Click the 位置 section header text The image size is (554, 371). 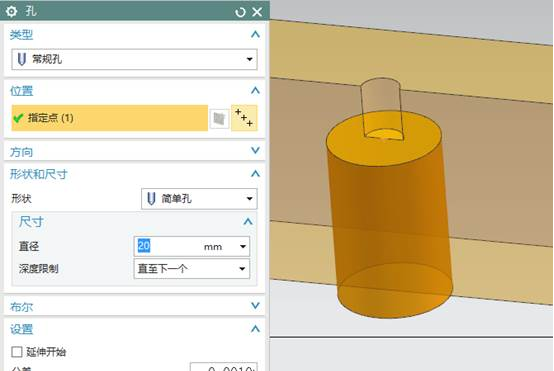(21, 91)
